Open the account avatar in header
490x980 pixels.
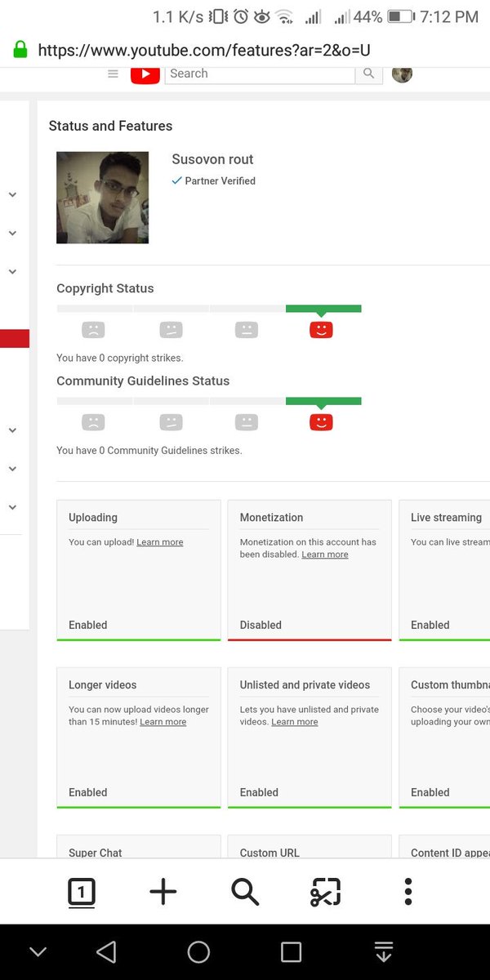click(402, 73)
